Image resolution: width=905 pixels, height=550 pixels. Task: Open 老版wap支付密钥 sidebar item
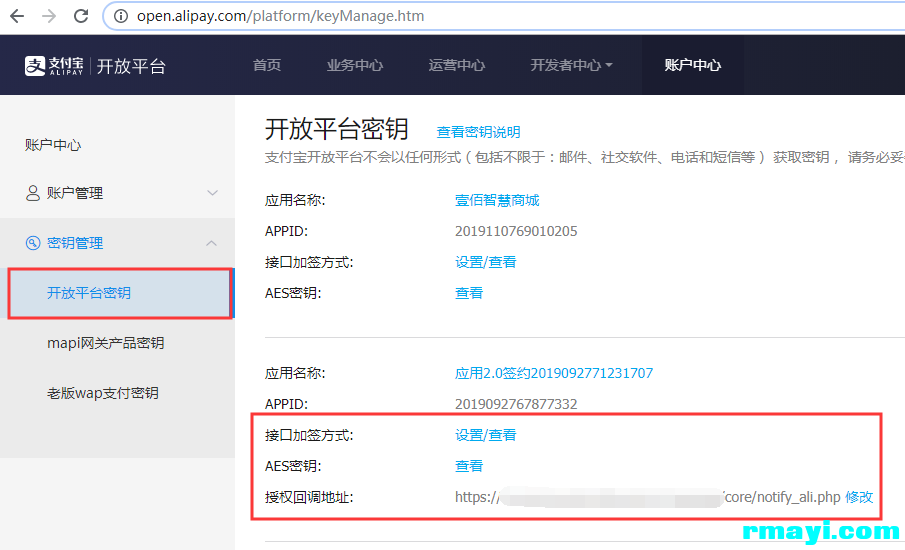pos(103,393)
